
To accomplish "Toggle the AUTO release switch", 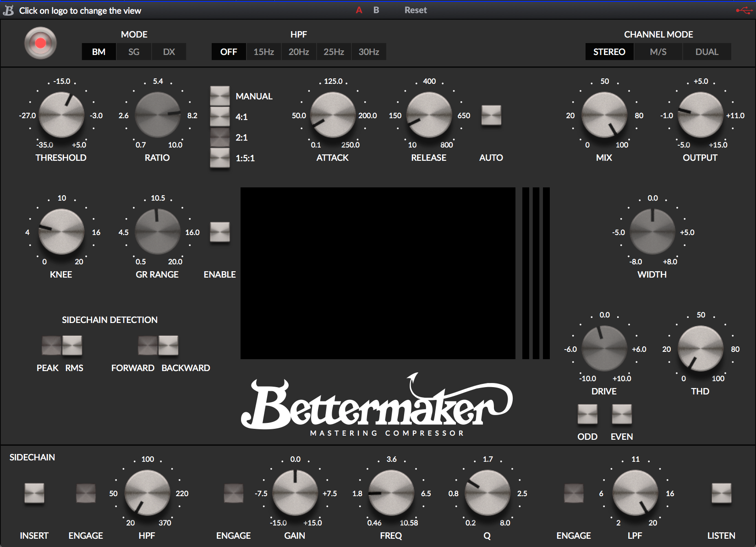I will 491,115.
